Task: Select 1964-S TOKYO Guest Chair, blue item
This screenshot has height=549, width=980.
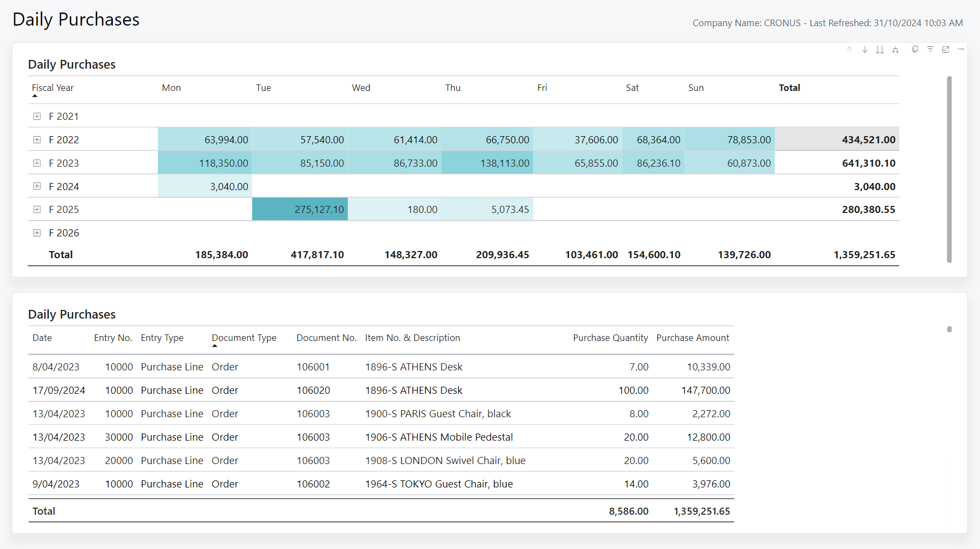Action: click(439, 484)
